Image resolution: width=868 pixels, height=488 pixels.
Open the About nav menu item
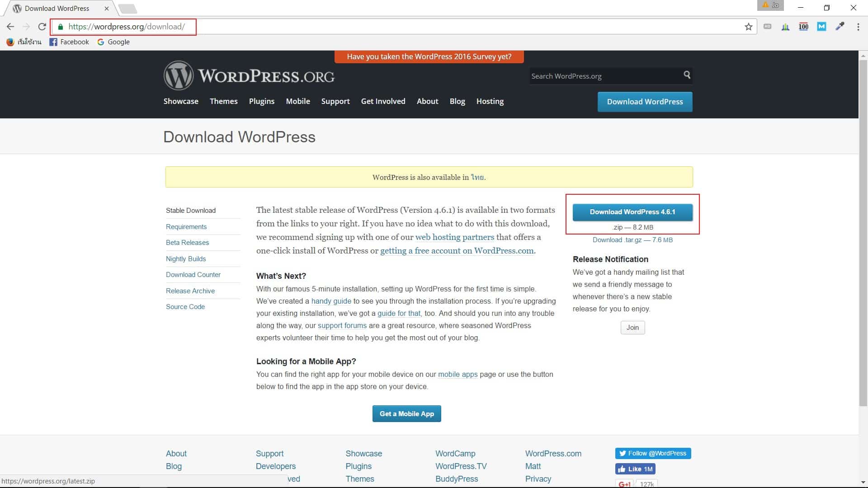pos(427,101)
